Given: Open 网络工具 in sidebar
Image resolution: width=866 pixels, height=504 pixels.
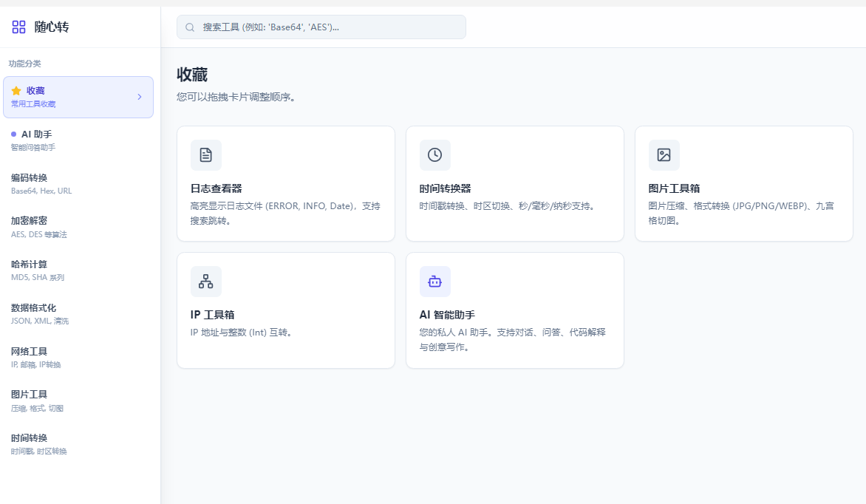Looking at the screenshot, I should pos(30,352).
